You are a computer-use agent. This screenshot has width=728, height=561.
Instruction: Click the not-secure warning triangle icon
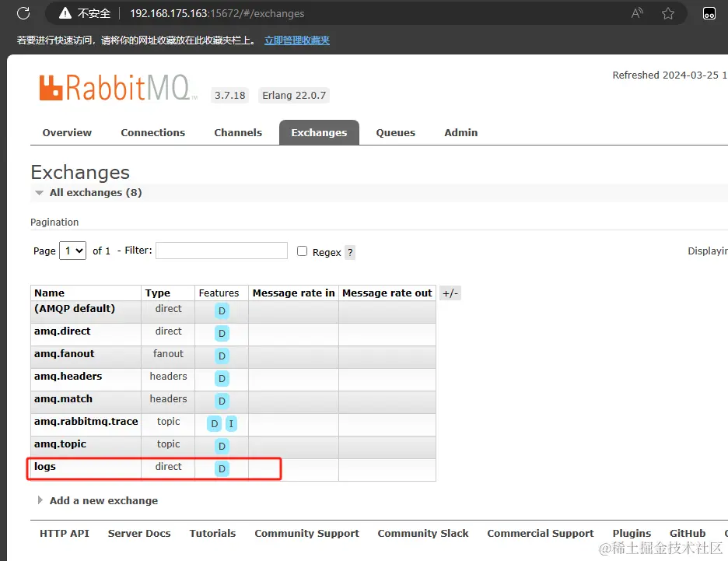pyautogui.click(x=65, y=13)
